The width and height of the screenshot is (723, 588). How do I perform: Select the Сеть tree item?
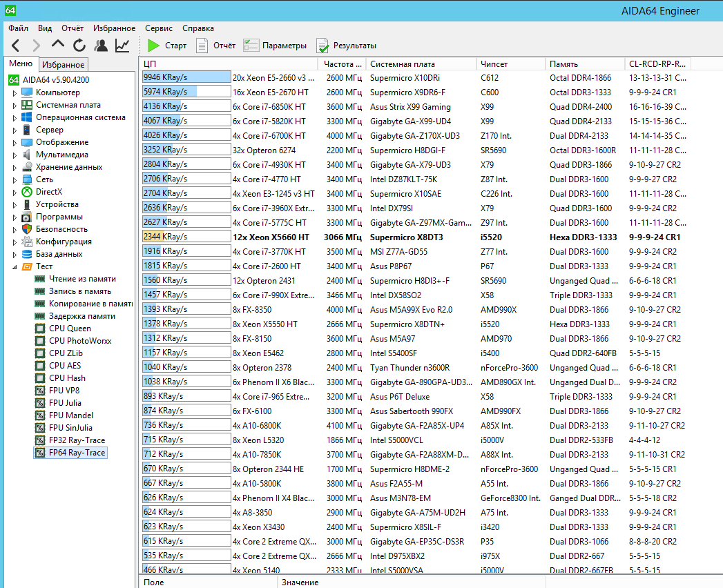44,179
